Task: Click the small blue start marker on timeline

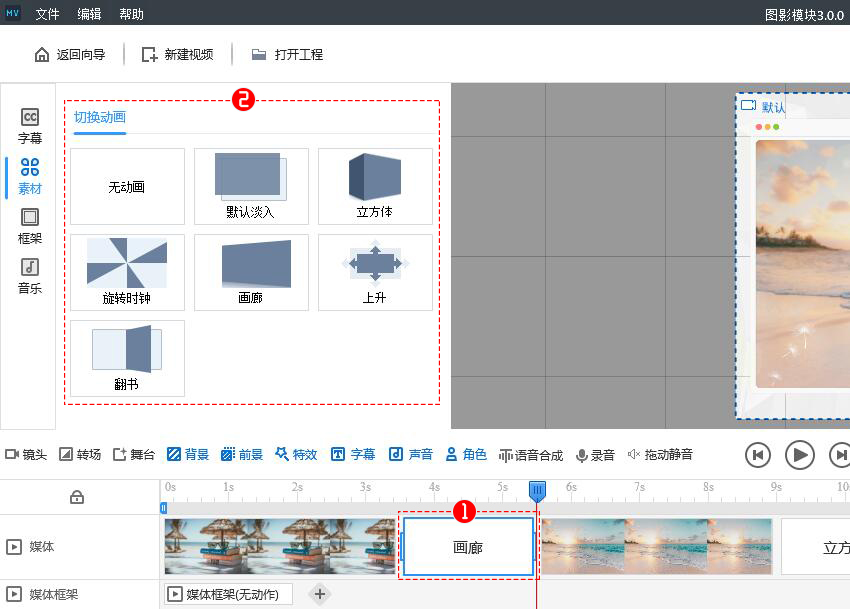Action: tap(163, 508)
